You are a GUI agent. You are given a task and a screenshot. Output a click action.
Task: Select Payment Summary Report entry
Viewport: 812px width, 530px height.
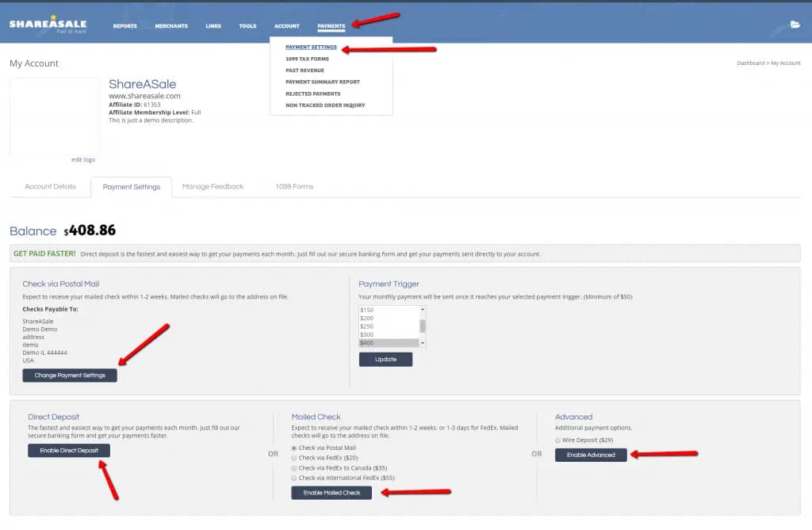pyautogui.click(x=323, y=82)
